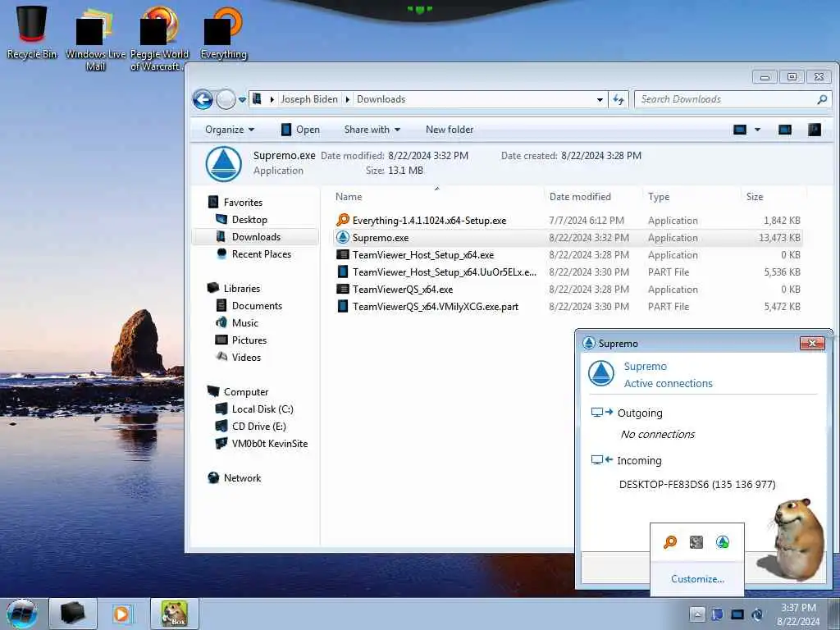This screenshot has height=630, width=840.
Task: Open the Windows Start orb
Action: pos(22,614)
